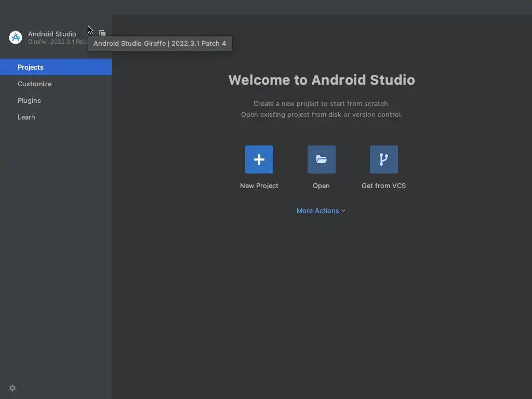The image size is (532, 399).
Task: Click the Open folder icon
Action: 321,159
